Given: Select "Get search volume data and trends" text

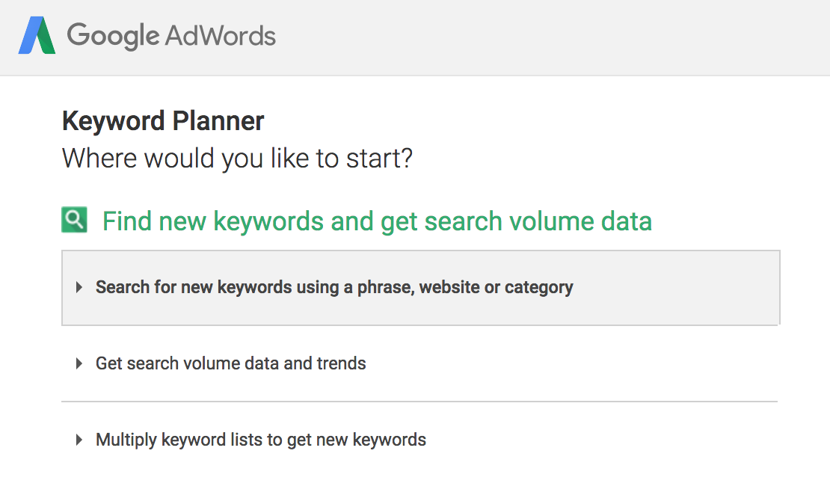Looking at the screenshot, I should coord(230,364).
